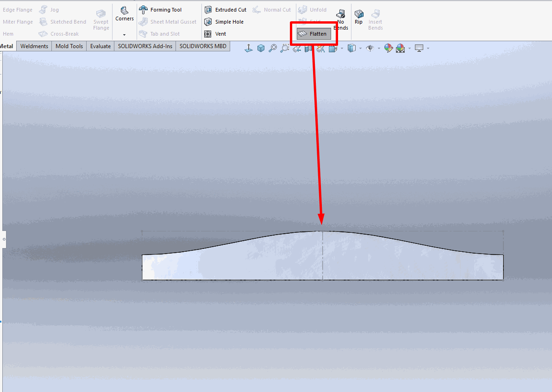Click the Forming Tool icon
552x392 pixels.
(x=144, y=10)
